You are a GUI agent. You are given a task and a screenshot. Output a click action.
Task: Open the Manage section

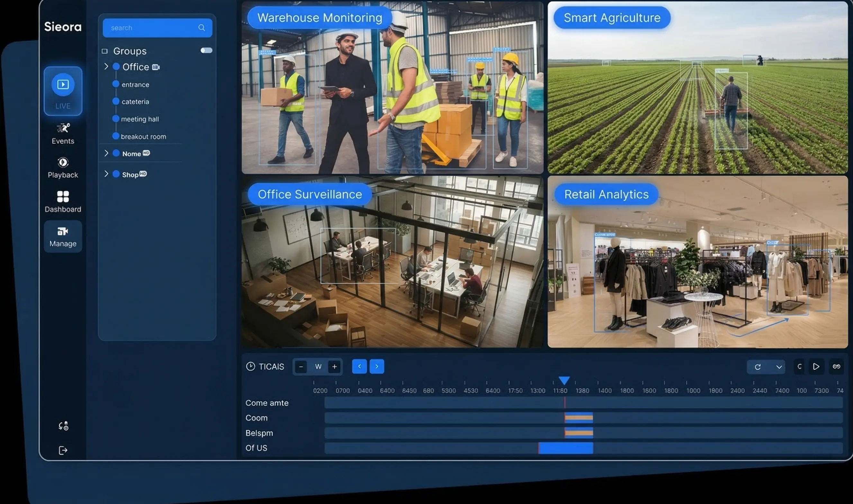pyautogui.click(x=62, y=234)
